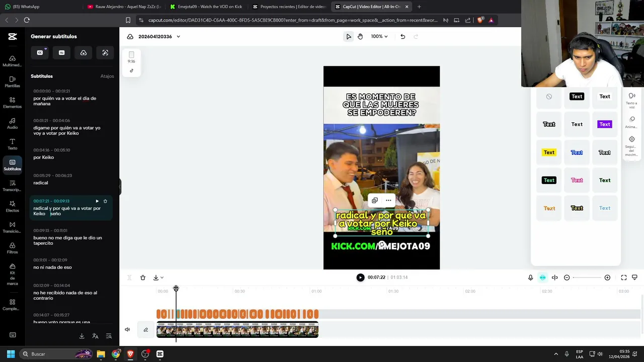
Task: Open Seguimiento del movimiento option
Action: click(x=631, y=146)
